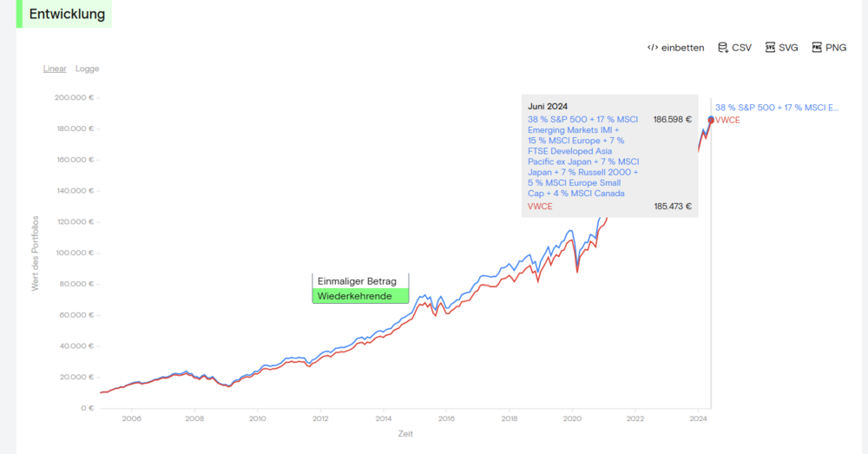Click the PNG text label
This screenshot has height=454, width=868.
pos(836,48)
